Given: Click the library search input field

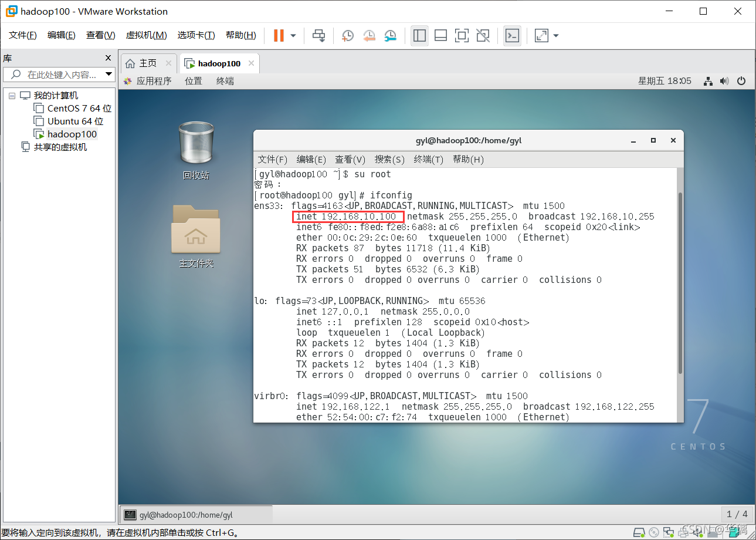Looking at the screenshot, I should [x=59, y=75].
